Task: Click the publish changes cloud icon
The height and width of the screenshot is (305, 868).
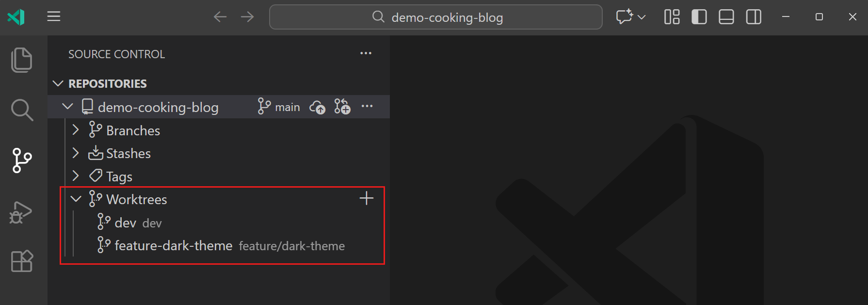Action: pyautogui.click(x=317, y=107)
